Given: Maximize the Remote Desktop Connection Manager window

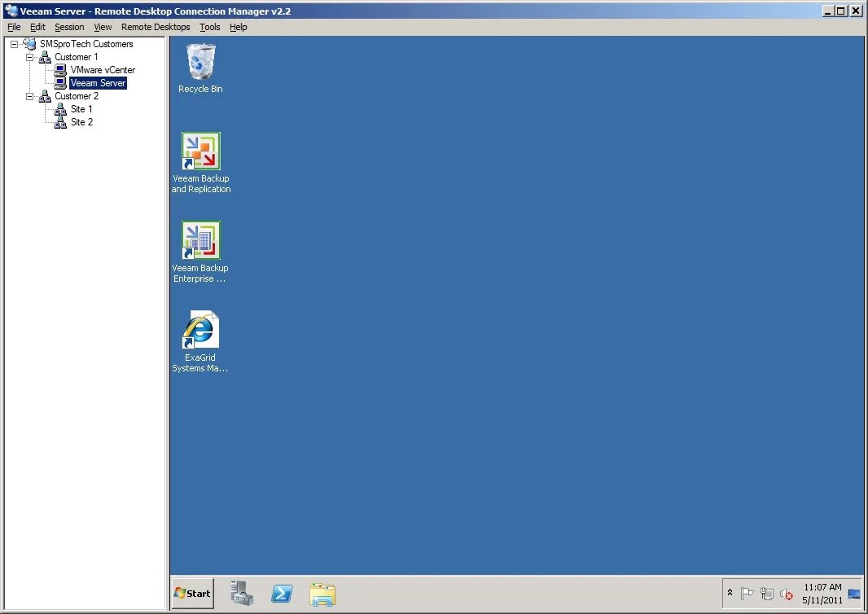Looking at the screenshot, I should tap(841, 11).
